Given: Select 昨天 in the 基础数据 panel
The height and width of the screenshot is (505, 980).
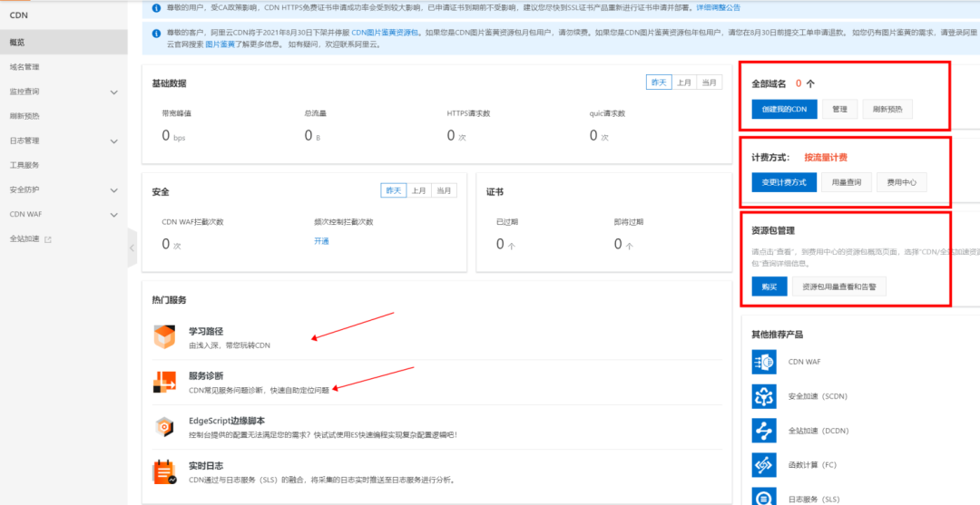Looking at the screenshot, I should (659, 83).
